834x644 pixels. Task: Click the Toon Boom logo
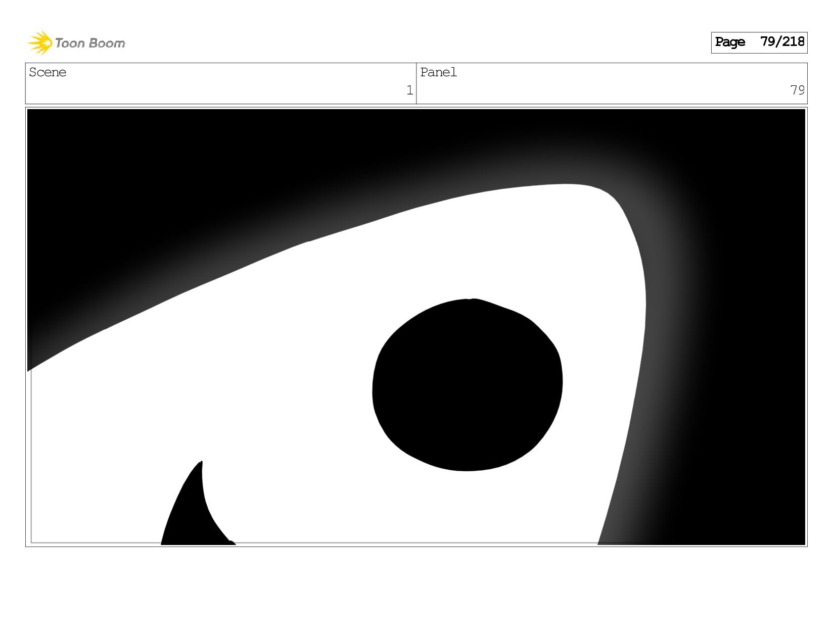tap(76, 43)
